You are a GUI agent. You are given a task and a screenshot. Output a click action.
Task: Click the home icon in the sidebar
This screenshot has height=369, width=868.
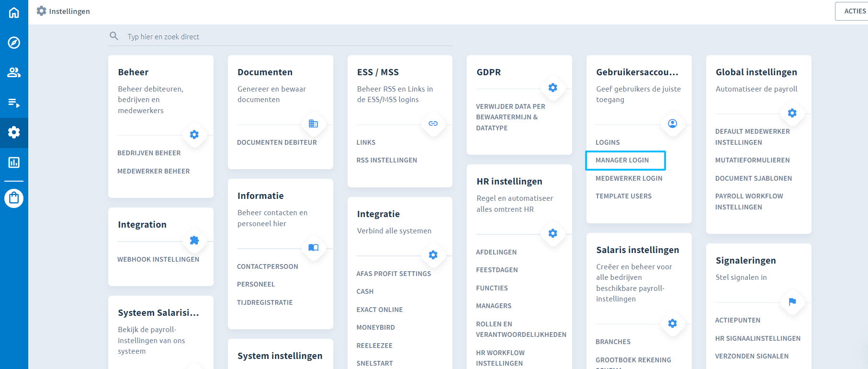coord(14,12)
